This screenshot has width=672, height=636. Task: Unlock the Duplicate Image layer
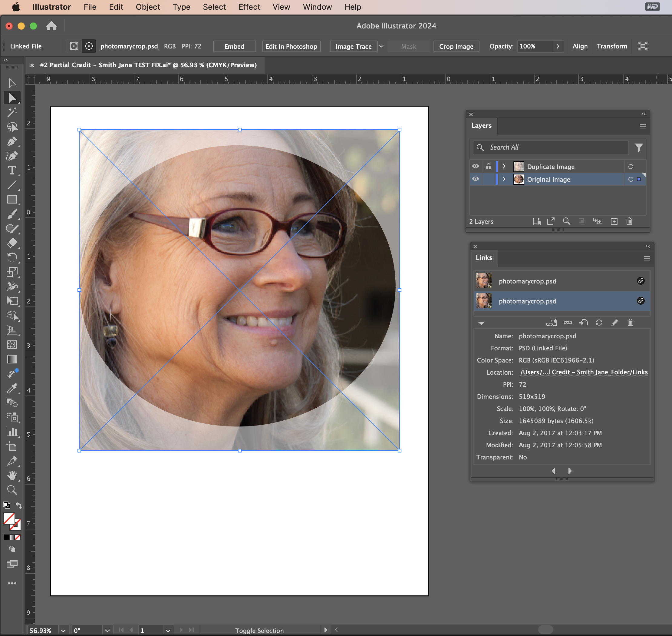pyautogui.click(x=488, y=167)
